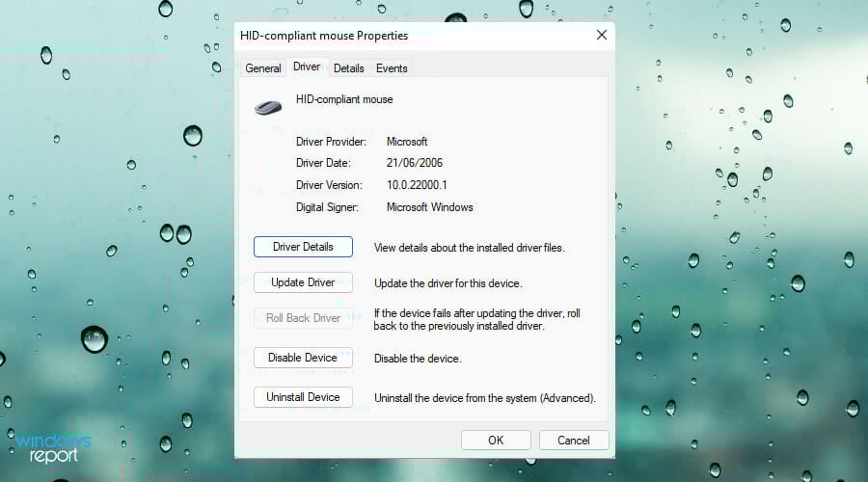Image resolution: width=868 pixels, height=482 pixels.
Task: Select the Roll Back Driver button
Action: (303, 318)
